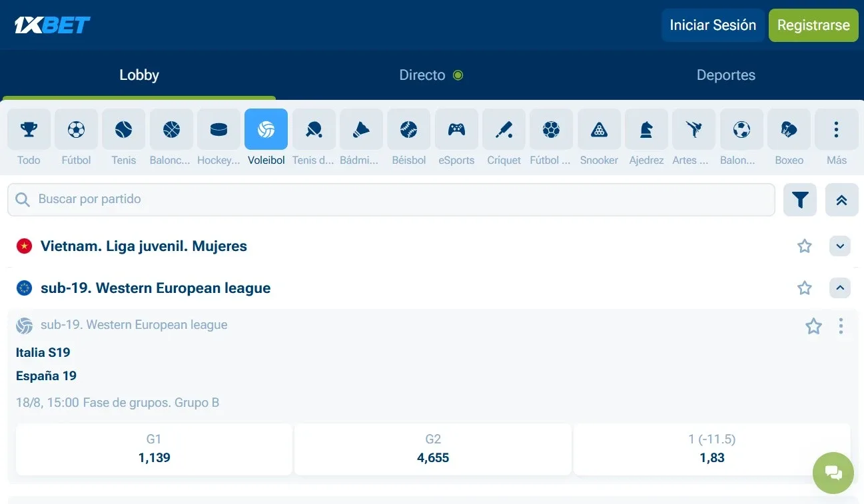Select the Balonmano sport icon
The image size is (864, 504).
(741, 129)
